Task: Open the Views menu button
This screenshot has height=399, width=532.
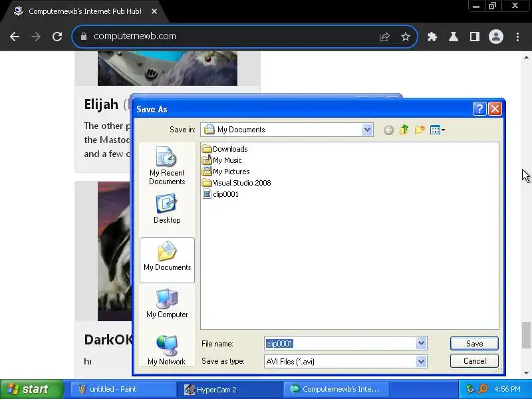Action: 437,130
